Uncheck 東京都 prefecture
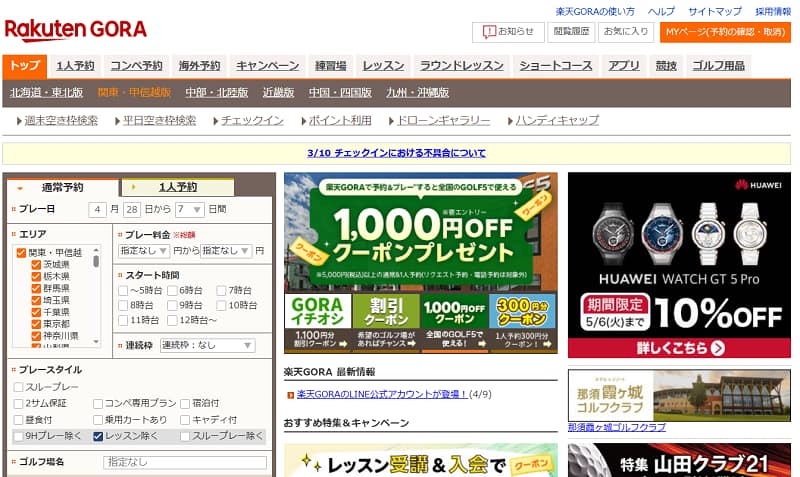Image resolution: width=800 pixels, height=477 pixels. pyautogui.click(x=36, y=324)
